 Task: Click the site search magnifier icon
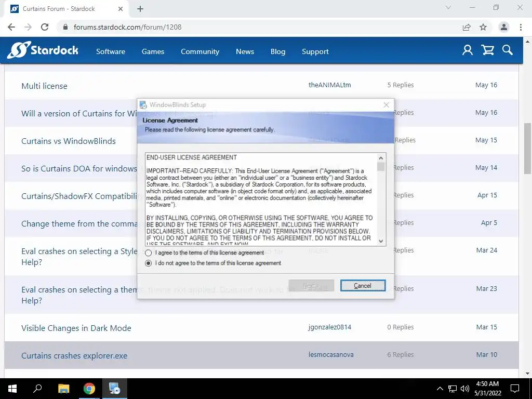tap(508, 50)
